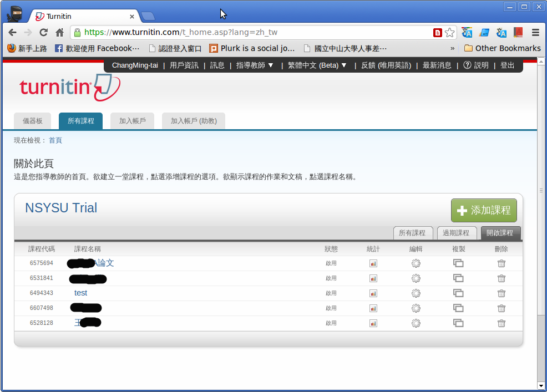Click 登出 to log out

507,65
